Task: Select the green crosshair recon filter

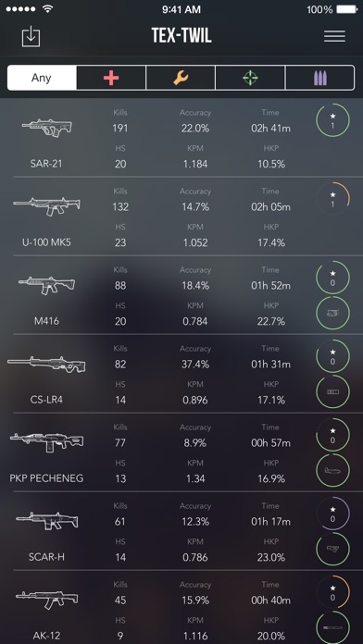Action: coord(250,78)
